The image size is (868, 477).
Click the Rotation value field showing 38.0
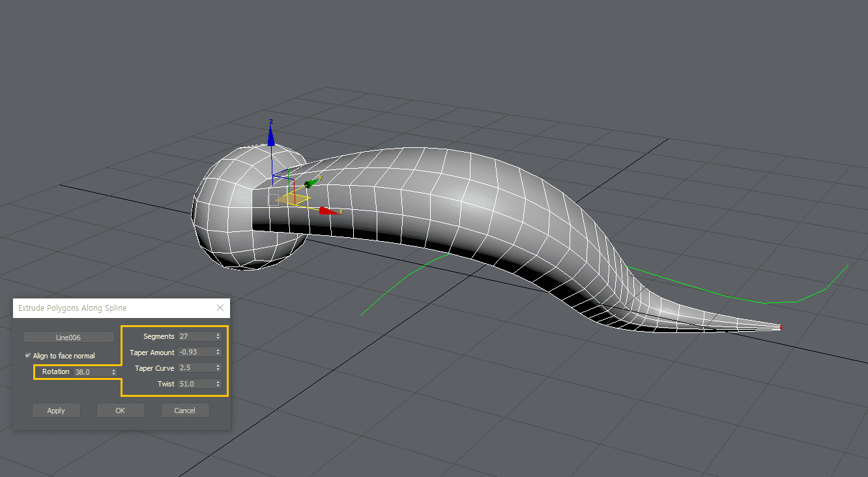tap(92, 372)
